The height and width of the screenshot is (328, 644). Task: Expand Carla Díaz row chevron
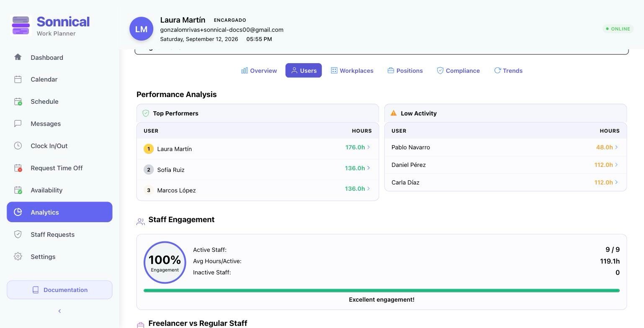point(616,182)
